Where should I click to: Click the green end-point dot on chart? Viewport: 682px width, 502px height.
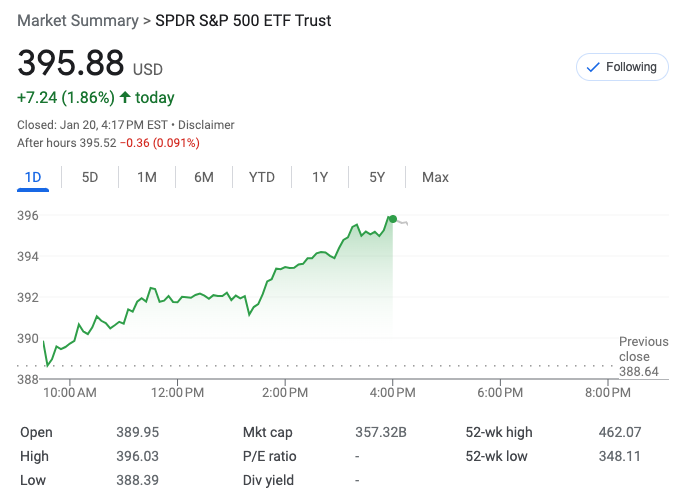coord(392,219)
